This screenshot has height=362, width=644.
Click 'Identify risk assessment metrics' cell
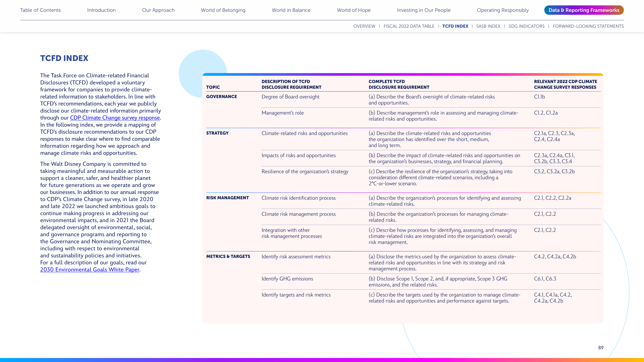(x=296, y=257)
